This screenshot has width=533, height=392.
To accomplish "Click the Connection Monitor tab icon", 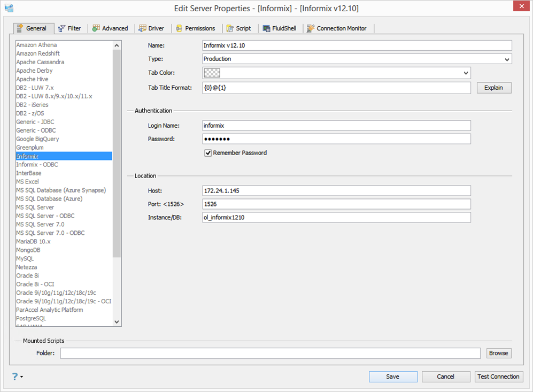I will pyautogui.click(x=311, y=28).
